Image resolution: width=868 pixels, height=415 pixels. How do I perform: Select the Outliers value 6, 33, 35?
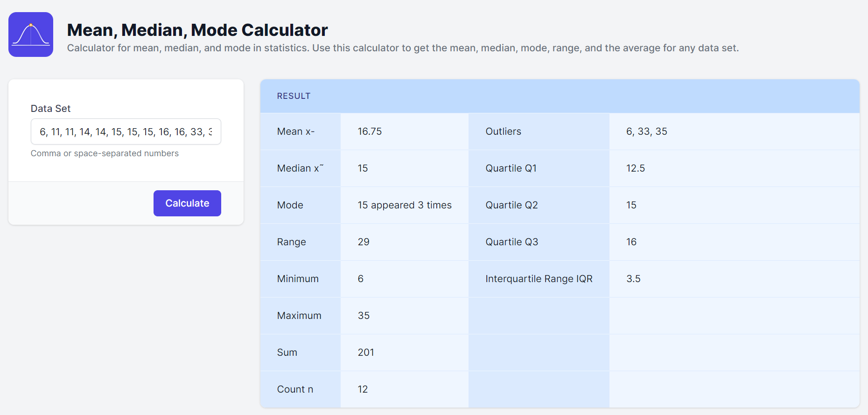pos(646,131)
